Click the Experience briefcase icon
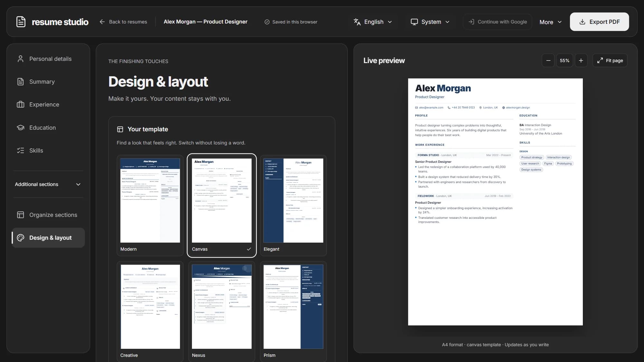Screen dimensions: 644x362 click(x=21, y=105)
